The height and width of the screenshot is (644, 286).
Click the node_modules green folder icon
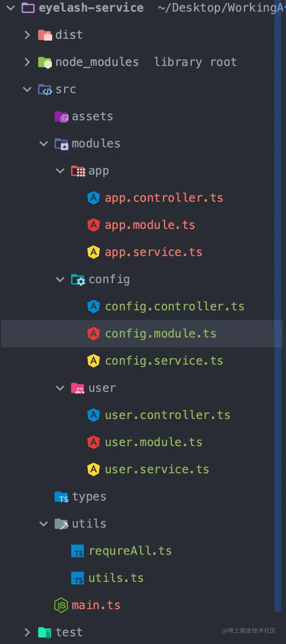[x=45, y=62]
